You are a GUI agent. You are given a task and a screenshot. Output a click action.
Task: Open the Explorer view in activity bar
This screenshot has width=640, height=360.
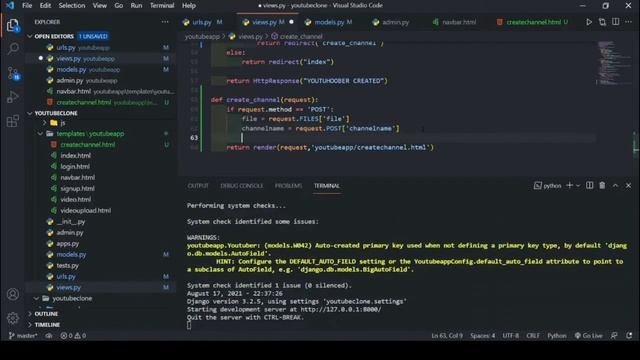click(x=13, y=26)
